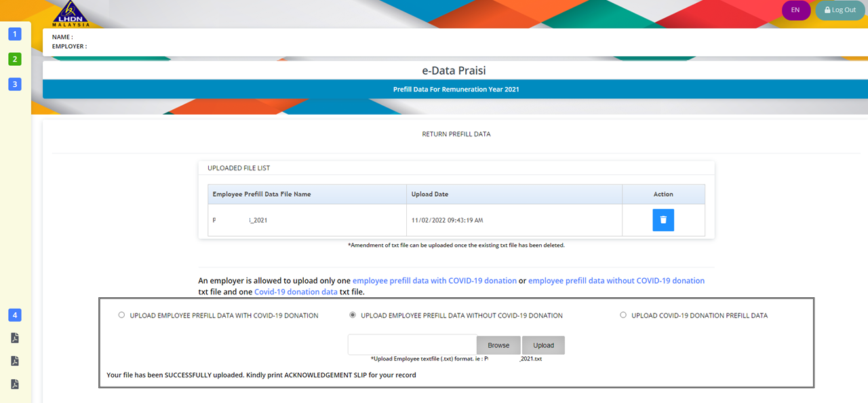The height and width of the screenshot is (403, 868).
Task: Switch language with the EN button
Action: point(795,10)
